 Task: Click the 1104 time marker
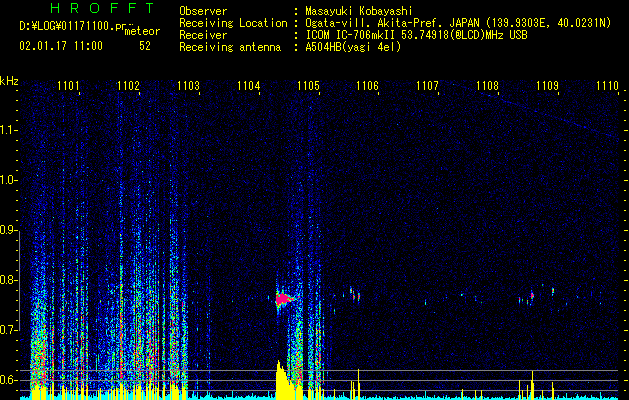(248, 85)
